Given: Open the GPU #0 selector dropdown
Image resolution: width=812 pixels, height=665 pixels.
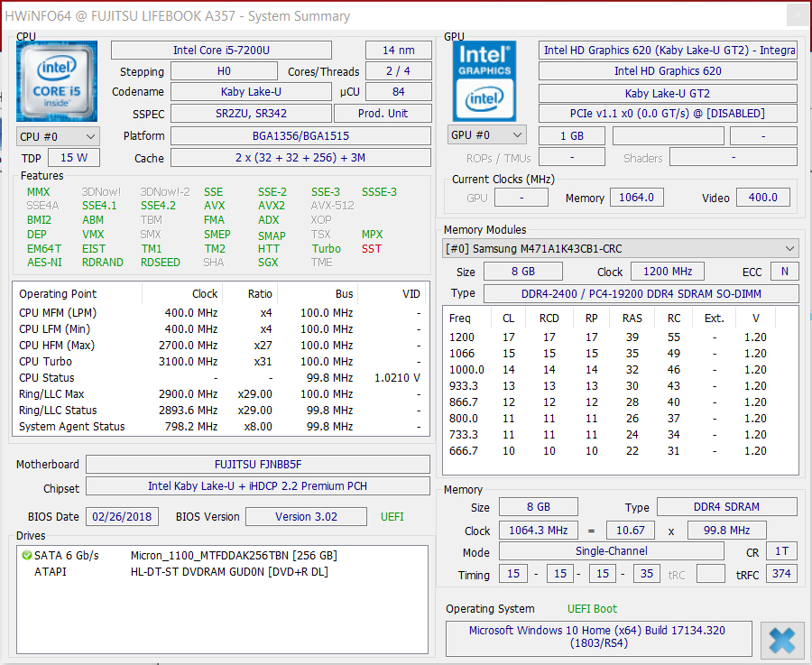Looking at the screenshot, I should [487, 134].
